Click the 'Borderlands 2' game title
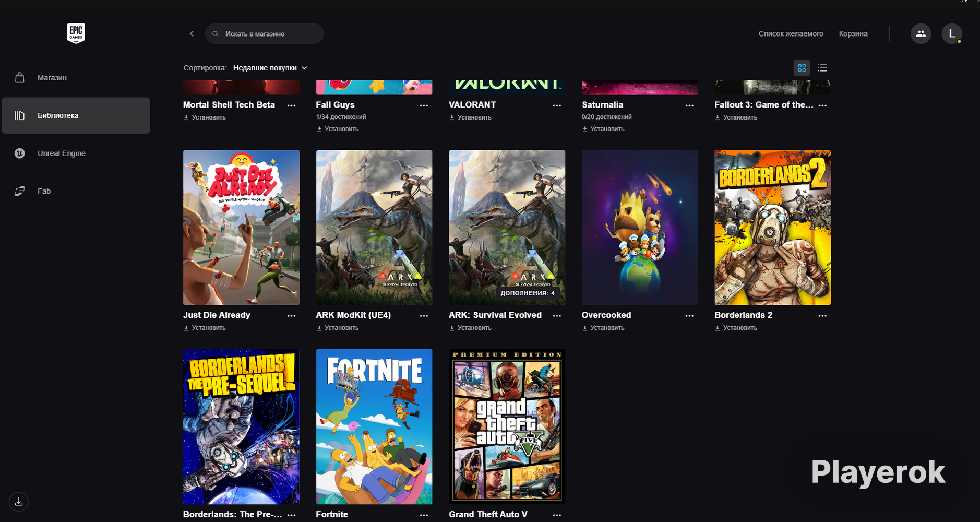The width and height of the screenshot is (980, 522). (x=743, y=315)
